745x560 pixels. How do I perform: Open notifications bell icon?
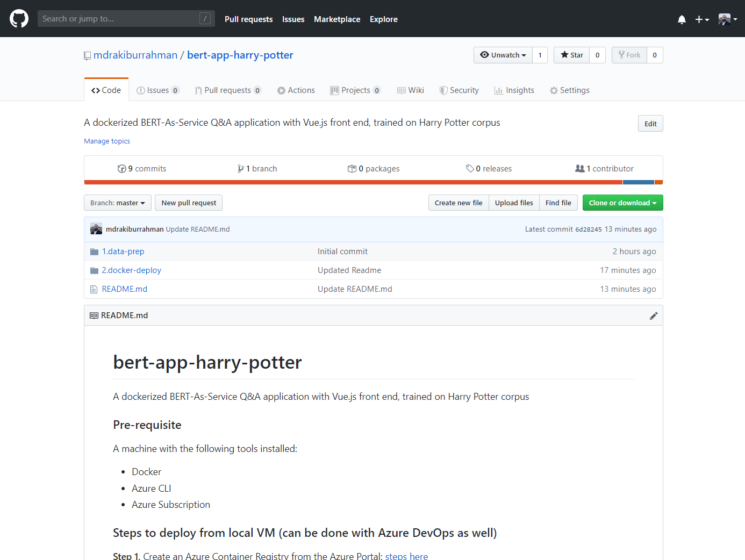click(682, 19)
